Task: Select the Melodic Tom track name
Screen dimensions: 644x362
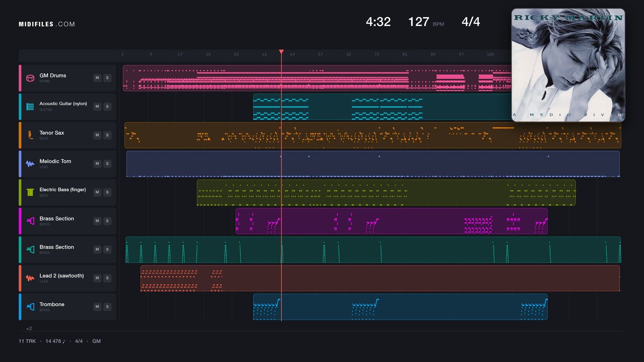Action: click(x=55, y=161)
